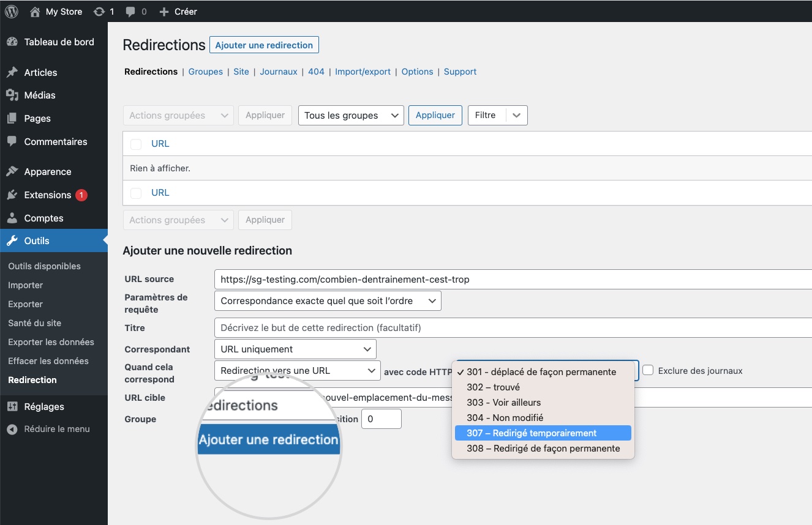Tick the select-all checkbox in the top URL header

pyautogui.click(x=136, y=144)
